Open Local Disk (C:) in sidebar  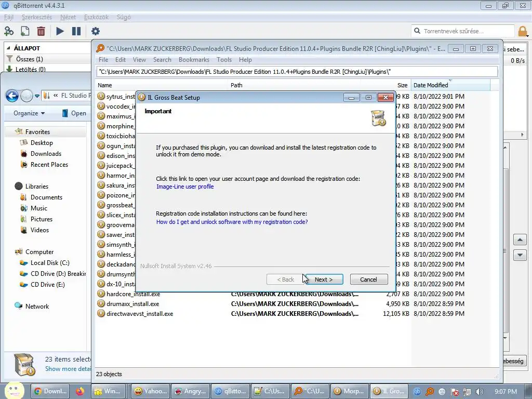tap(50, 263)
